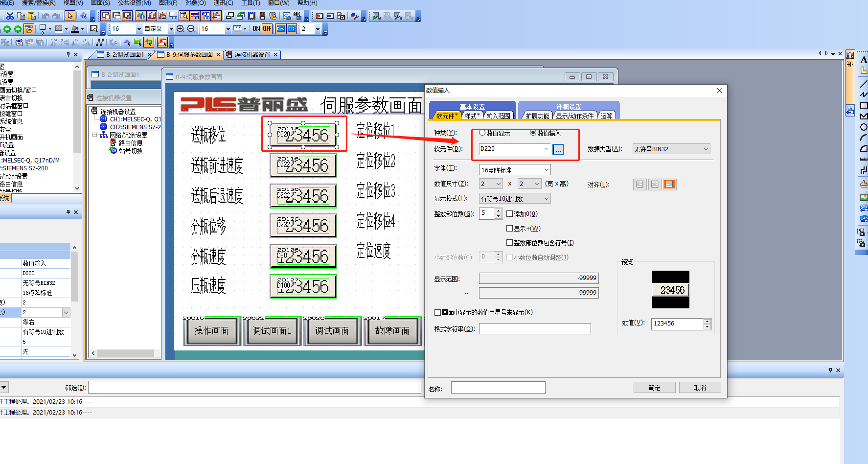Click the zoom in magnifier icon

click(x=181, y=29)
